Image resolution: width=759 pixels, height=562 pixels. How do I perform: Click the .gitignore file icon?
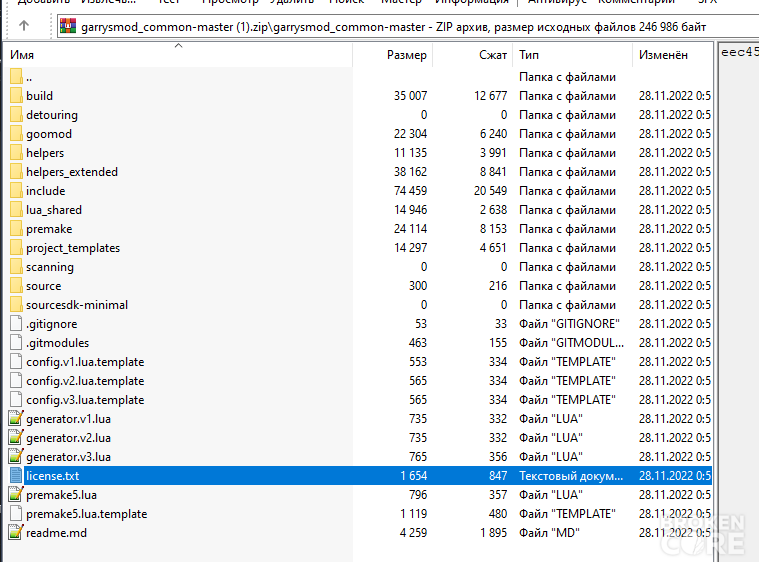point(16,323)
